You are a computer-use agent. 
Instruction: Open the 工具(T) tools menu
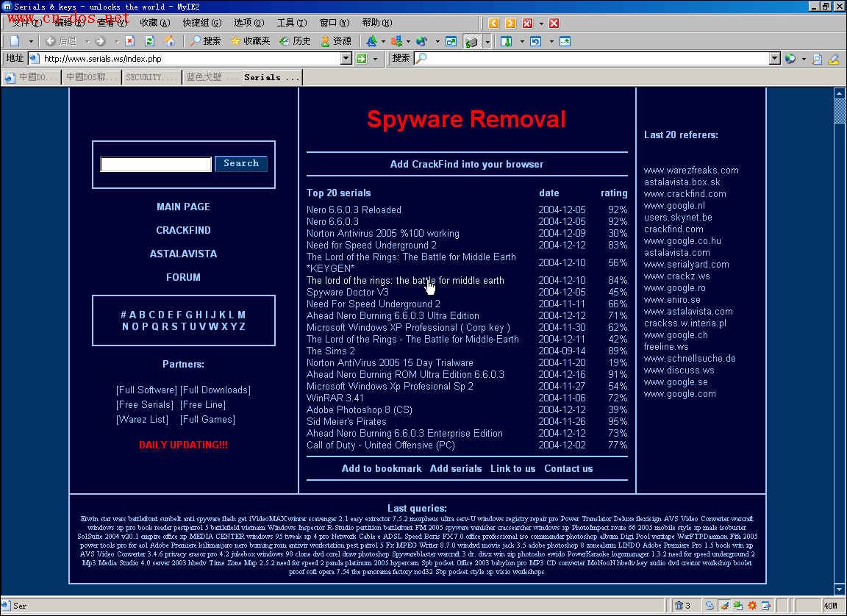click(x=292, y=23)
